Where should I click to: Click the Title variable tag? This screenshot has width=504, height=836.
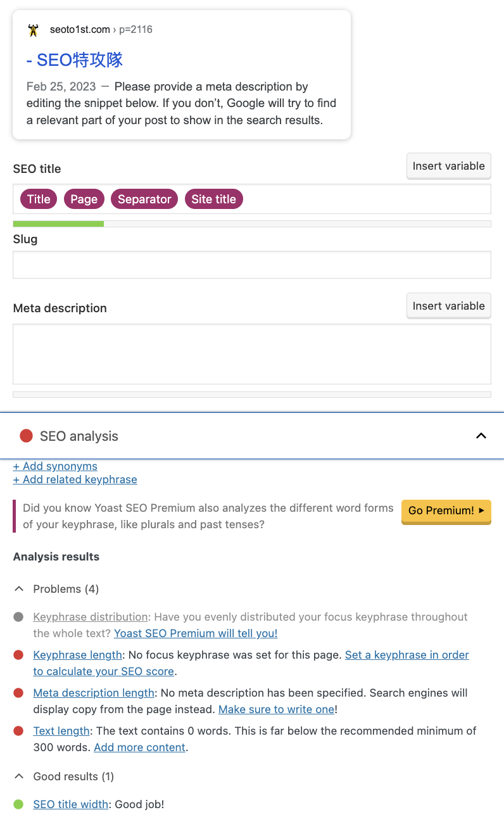pyautogui.click(x=39, y=199)
